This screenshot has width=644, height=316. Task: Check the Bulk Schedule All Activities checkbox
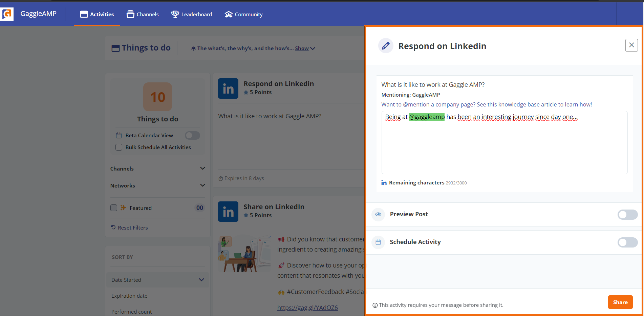pyautogui.click(x=119, y=147)
